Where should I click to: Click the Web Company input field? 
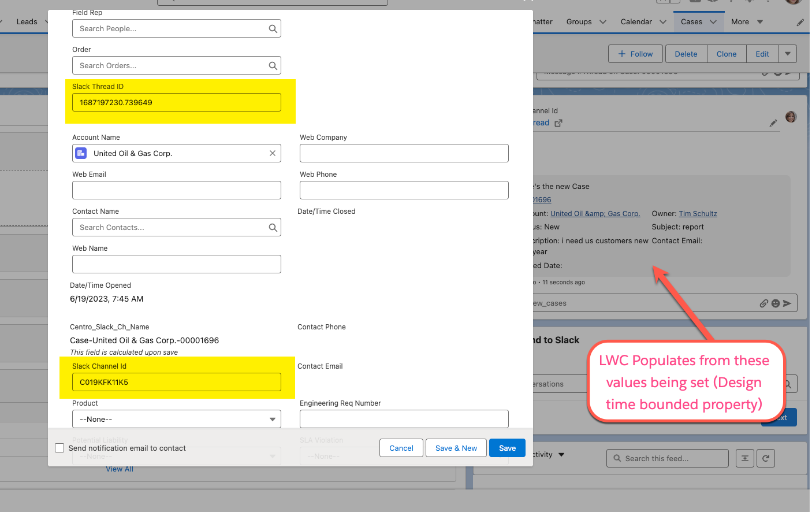click(x=404, y=153)
